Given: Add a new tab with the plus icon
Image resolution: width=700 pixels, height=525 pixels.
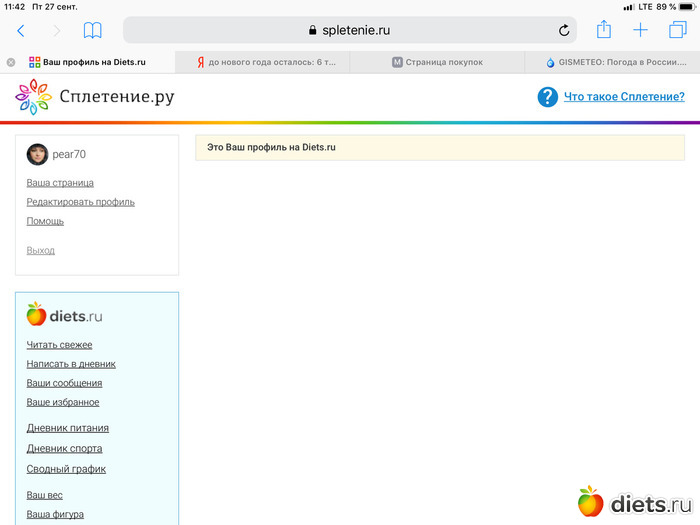Looking at the screenshot, I should (640, 30).
